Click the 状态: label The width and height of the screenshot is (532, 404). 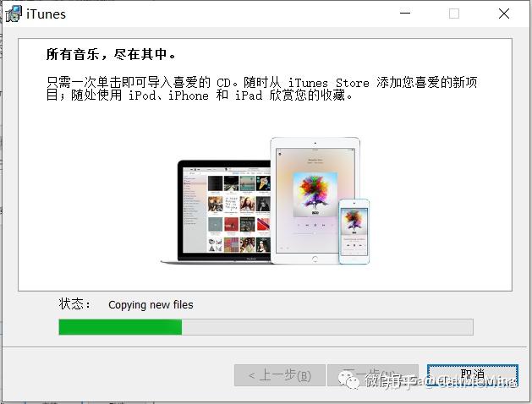coord(74,304)
